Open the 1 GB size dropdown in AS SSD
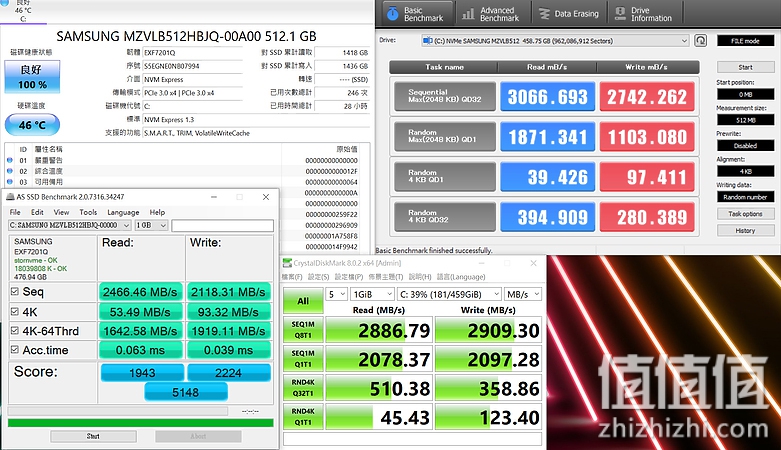 click(151, 225)
